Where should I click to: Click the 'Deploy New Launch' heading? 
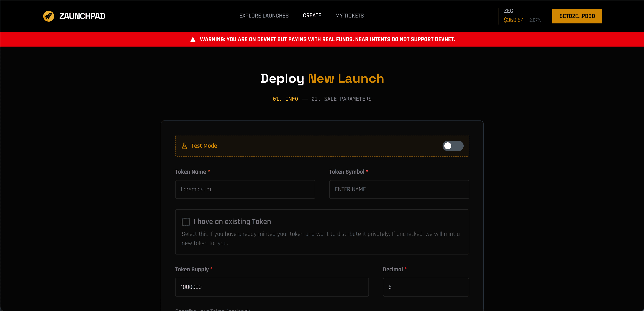point(322,78)
